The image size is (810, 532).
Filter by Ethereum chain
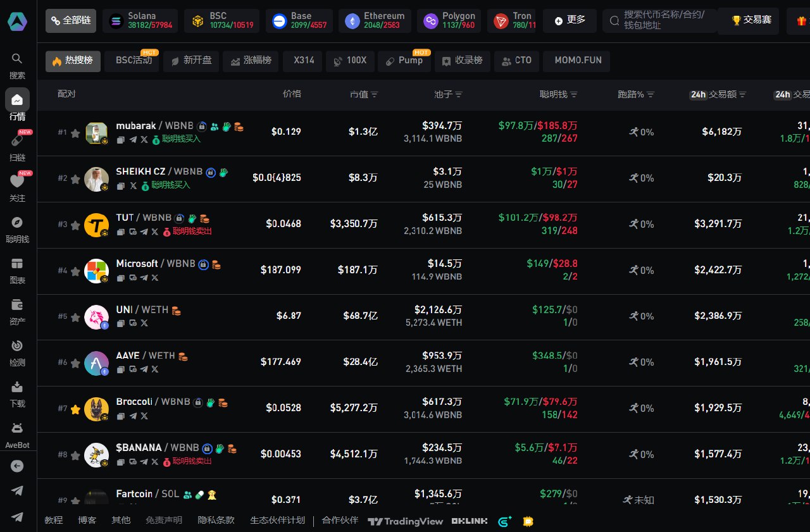375,21
